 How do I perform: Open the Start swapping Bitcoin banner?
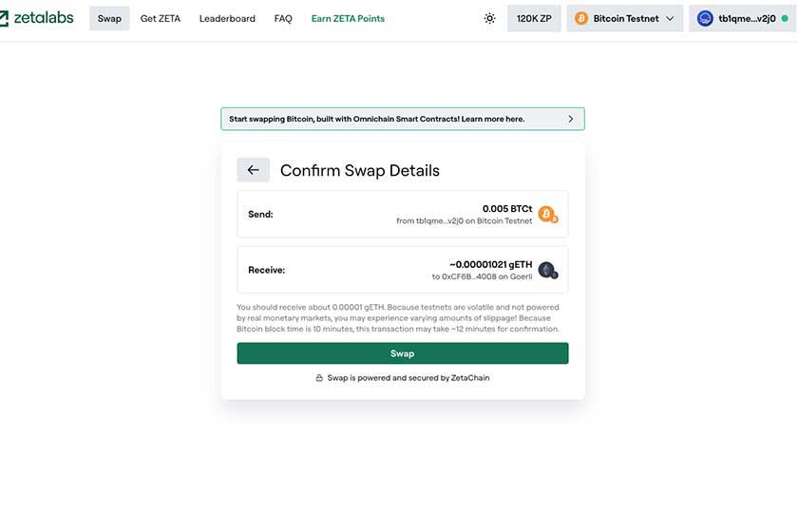pyautogui.click(x=403, y=119)
